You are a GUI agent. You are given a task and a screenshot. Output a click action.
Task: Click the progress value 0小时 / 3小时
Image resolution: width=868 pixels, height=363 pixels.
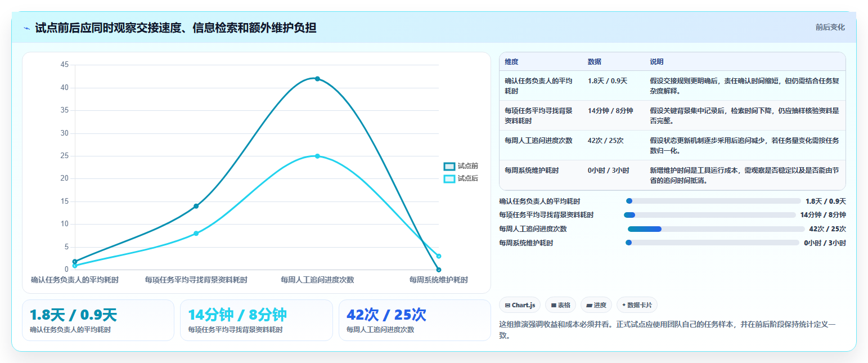[825, 243]
